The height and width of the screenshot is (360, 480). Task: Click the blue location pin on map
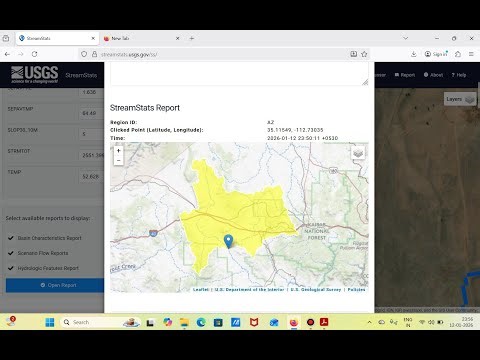pyautogui.click(x=228, y=241)
